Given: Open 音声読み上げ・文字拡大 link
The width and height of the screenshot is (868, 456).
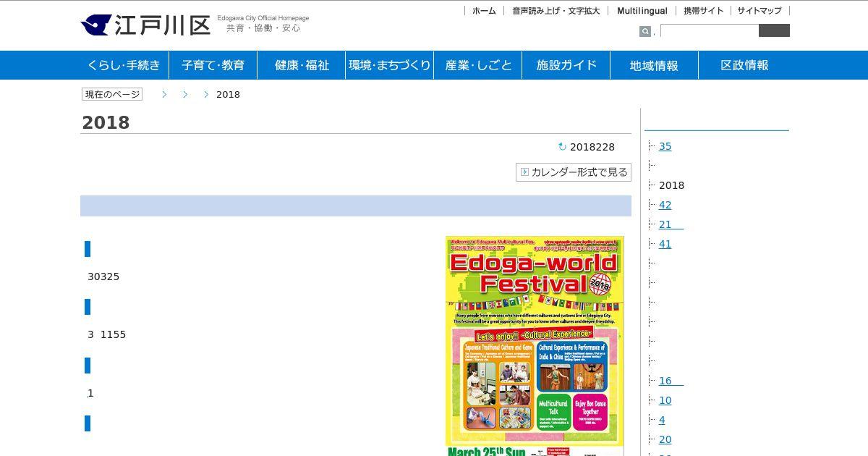Looking at the screenshot, I should [556, 11].
